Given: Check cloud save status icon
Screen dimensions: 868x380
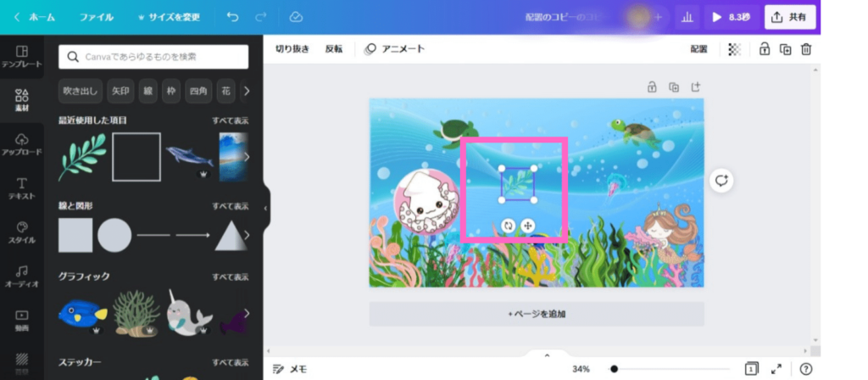Looking at the screenshot, I should click(296, 17).
